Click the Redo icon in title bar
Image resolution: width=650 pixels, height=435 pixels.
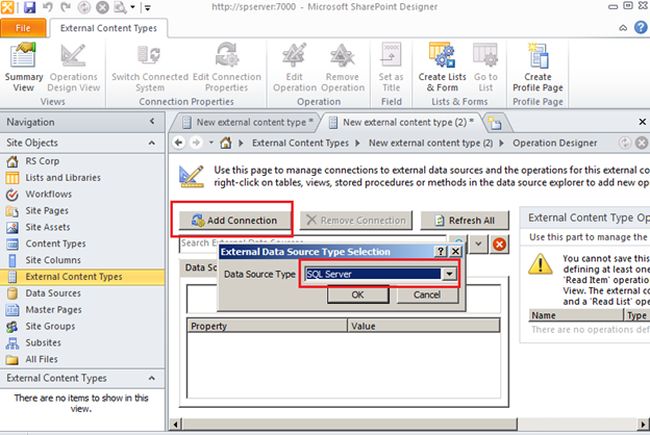[65, 7]
